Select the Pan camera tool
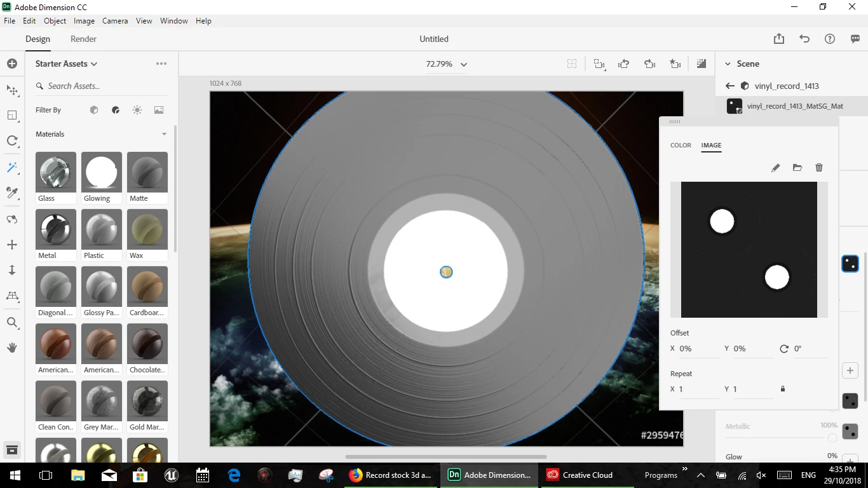 tap(11, 245)
